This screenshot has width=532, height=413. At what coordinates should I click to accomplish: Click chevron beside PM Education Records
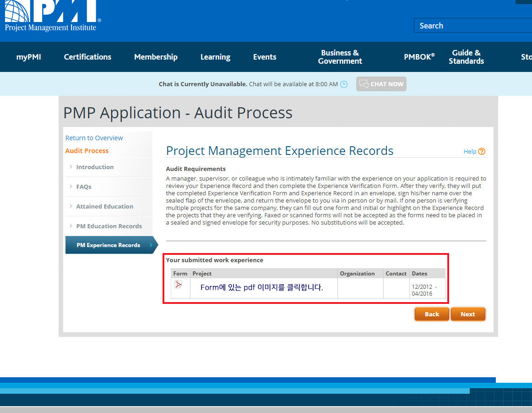pos(71,226)
